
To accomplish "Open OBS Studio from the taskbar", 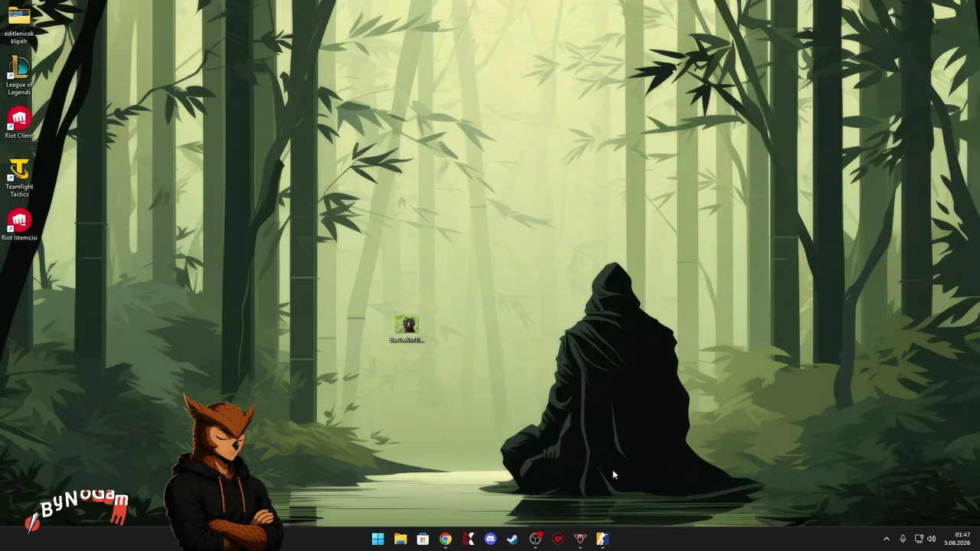I will (x=536, y=540).
